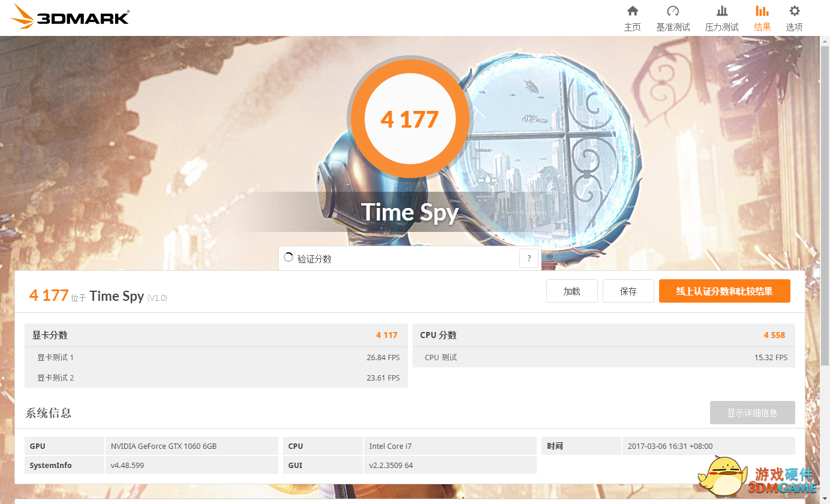Click the Time Spy title banner
Image resolution: width=830 pixels, height=504 pixels.
point(410,212)
